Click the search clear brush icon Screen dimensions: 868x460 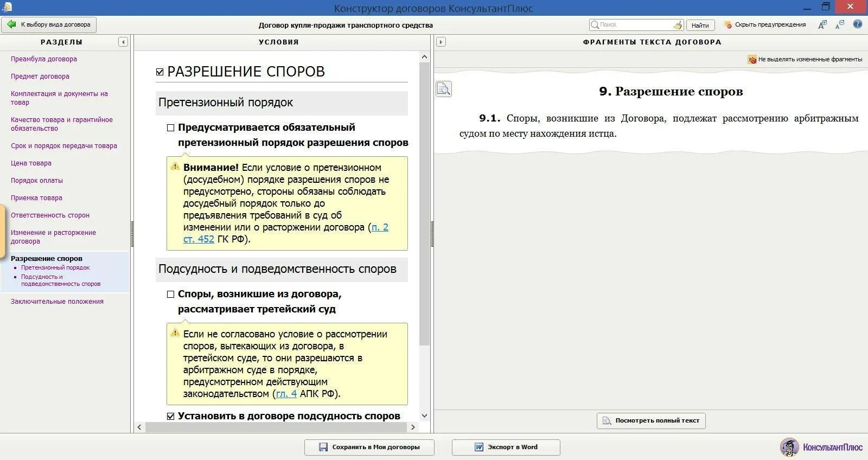pyautogui.click(x=677, y=25)
